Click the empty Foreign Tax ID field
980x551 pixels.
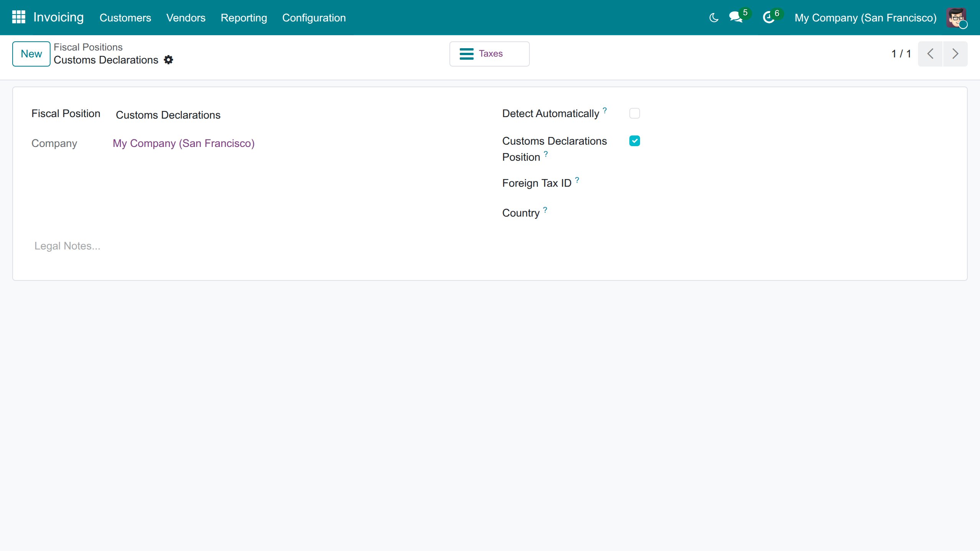pyautogui.click(x=789, y=183)
